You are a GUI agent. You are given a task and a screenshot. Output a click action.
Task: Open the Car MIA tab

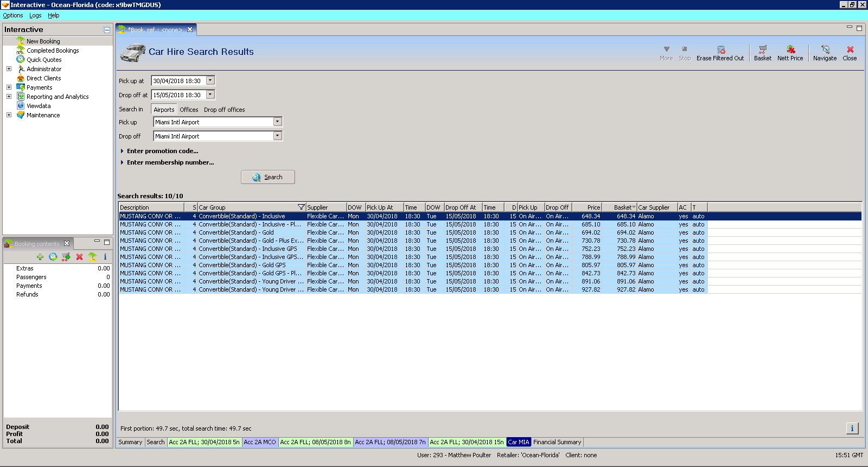pos(519,442)
